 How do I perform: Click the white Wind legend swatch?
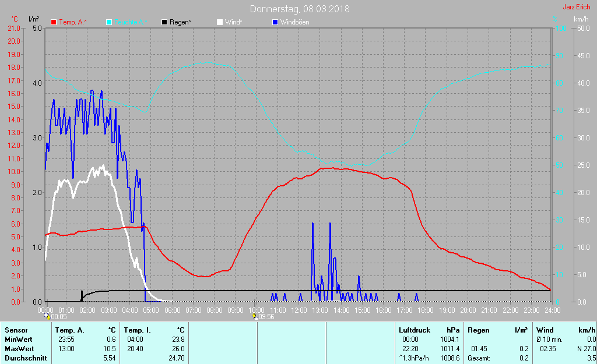point(220,22)
